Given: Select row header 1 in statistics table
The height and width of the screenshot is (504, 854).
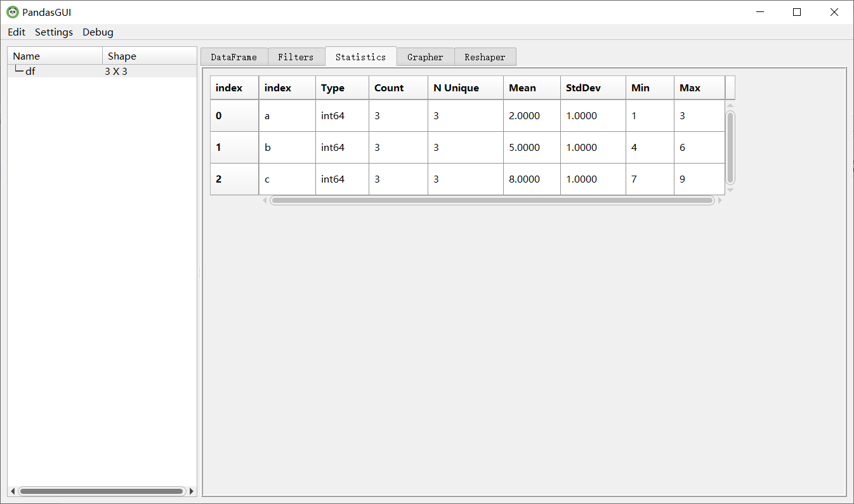Looking at the screenshot, I should coord(234,148).
